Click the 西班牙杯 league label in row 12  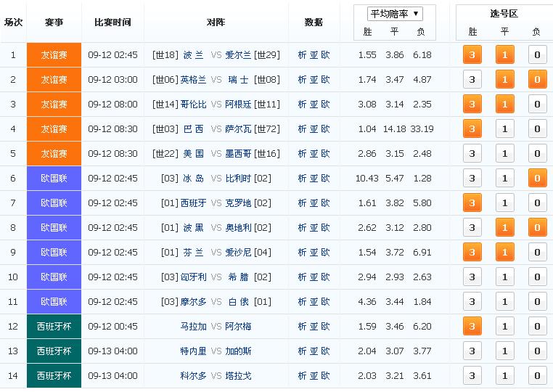[x=54, y=327]
